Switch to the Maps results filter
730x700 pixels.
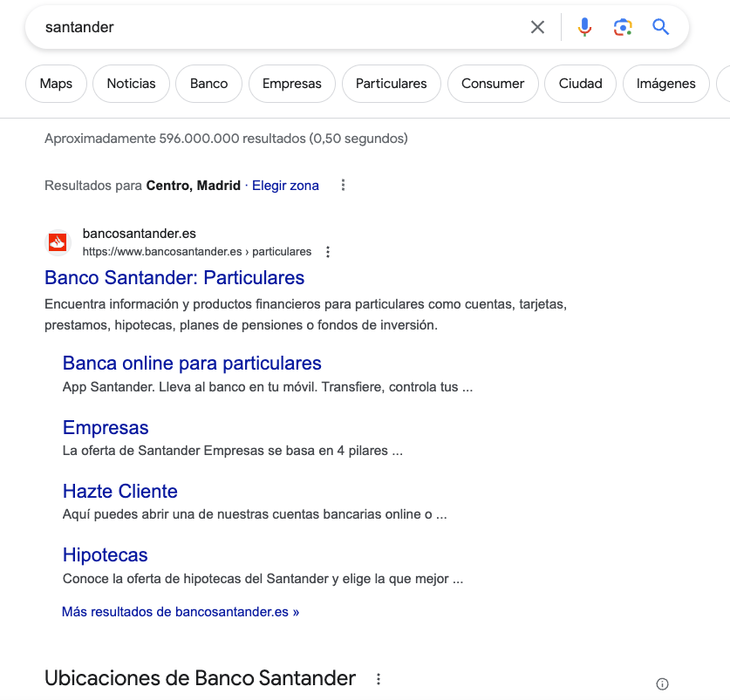(x=56, y=84)
